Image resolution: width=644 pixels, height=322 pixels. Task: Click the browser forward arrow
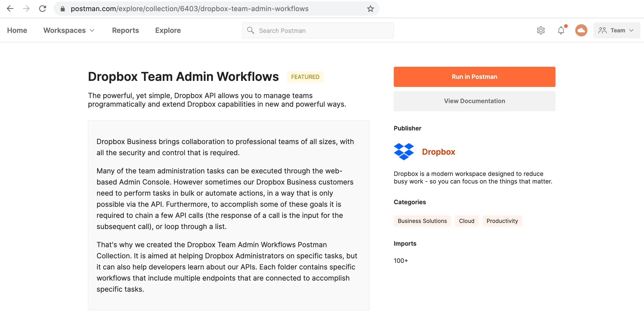tap(26, 9)
